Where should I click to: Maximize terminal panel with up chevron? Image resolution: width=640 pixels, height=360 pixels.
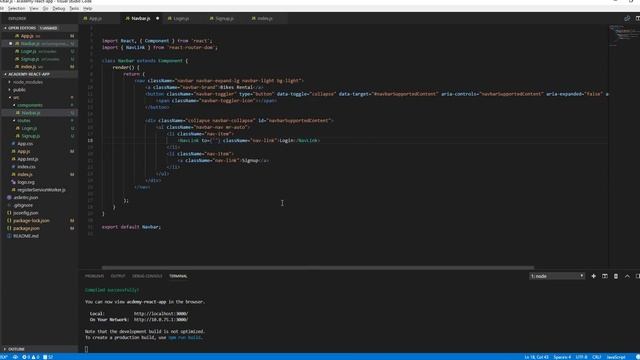(x=627, y=276)
